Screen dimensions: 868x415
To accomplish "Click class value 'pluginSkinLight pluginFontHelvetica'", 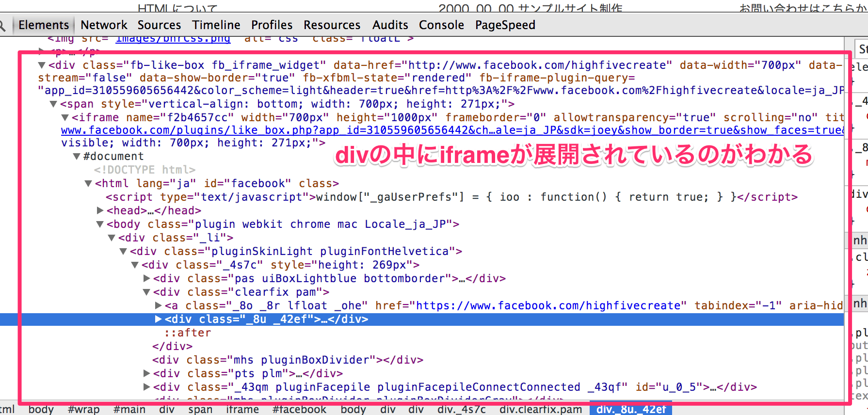I will click(x=330, y=251).
